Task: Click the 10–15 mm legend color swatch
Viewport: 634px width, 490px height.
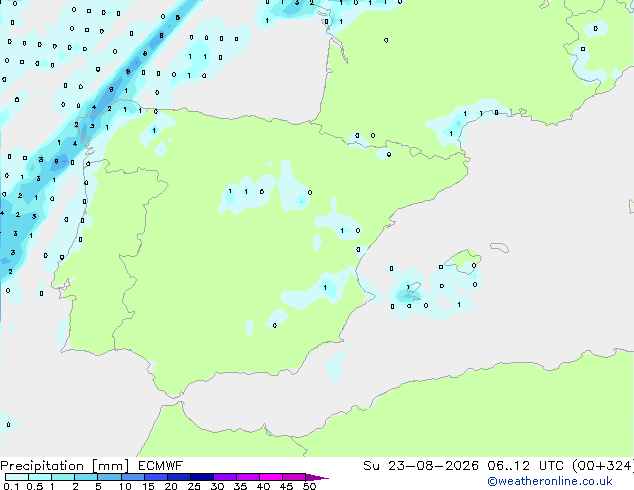Action: tap(132, 477)
